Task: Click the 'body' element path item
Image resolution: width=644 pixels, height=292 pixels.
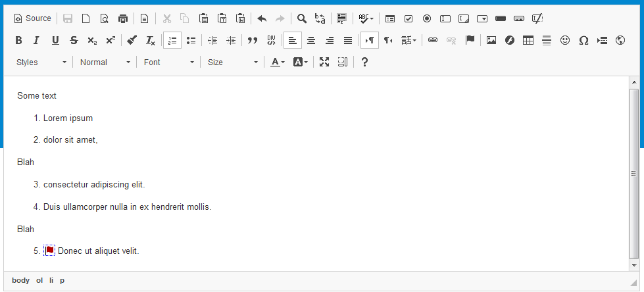Action: point(20,281)
